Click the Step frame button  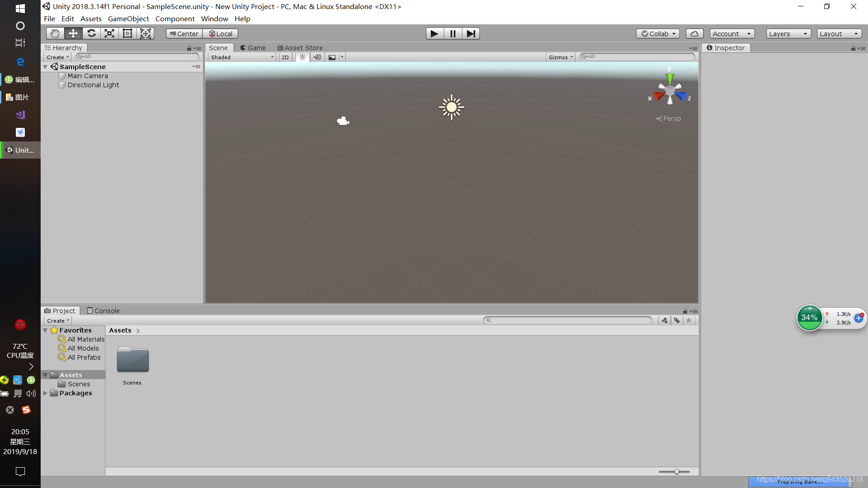(x=471, y=33)
